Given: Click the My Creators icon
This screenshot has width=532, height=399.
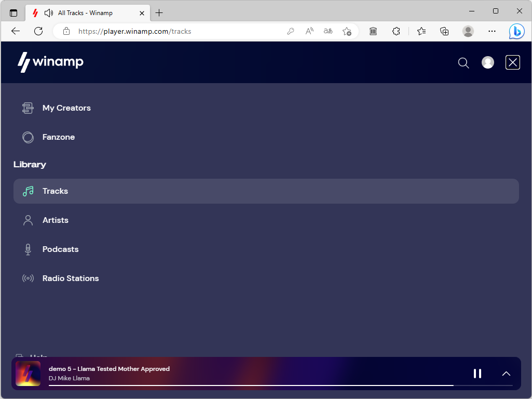Looking at the screenshot, I should 28,108.
